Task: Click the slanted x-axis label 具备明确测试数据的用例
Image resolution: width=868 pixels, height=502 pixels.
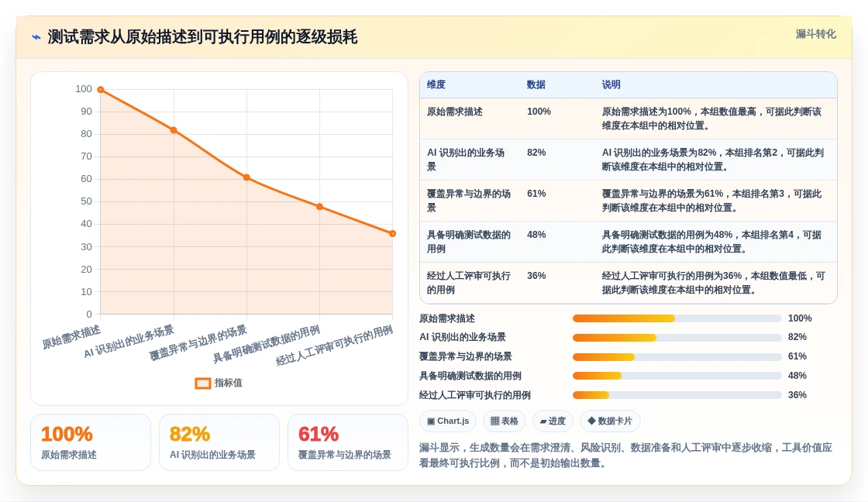Action: tap(267, 344)
